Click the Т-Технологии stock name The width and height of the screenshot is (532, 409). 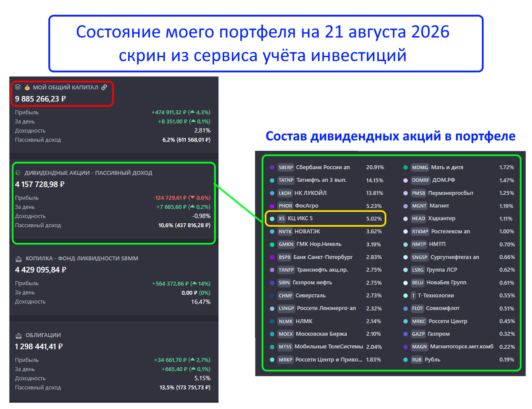(436, 296)
